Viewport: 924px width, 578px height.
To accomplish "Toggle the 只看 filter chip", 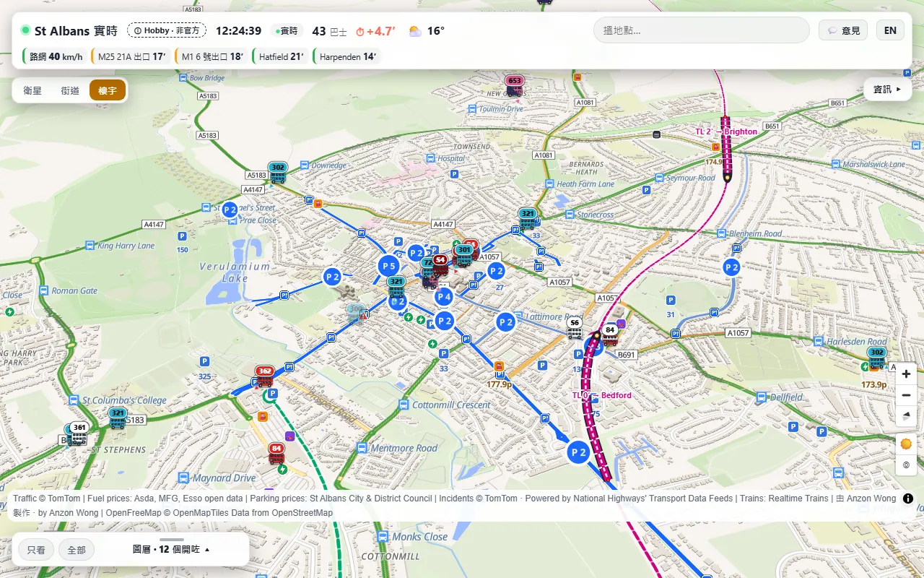I will click(x=36, y=550).
